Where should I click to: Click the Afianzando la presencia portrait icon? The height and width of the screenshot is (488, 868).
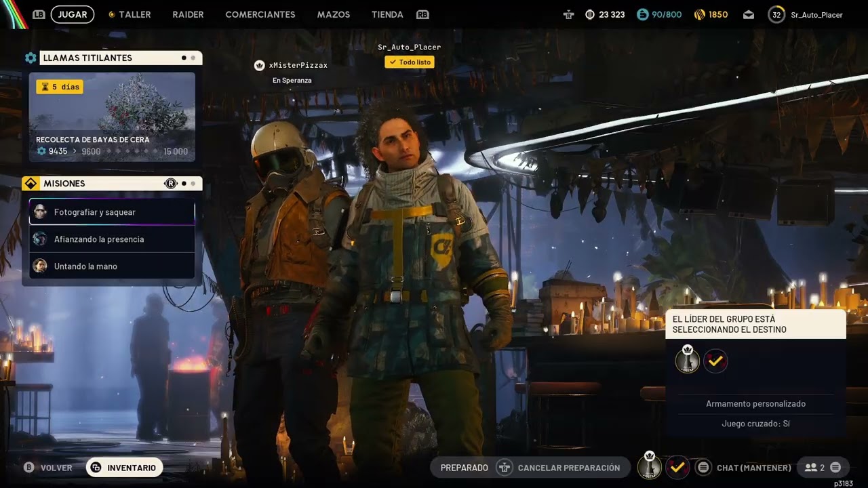40,239
